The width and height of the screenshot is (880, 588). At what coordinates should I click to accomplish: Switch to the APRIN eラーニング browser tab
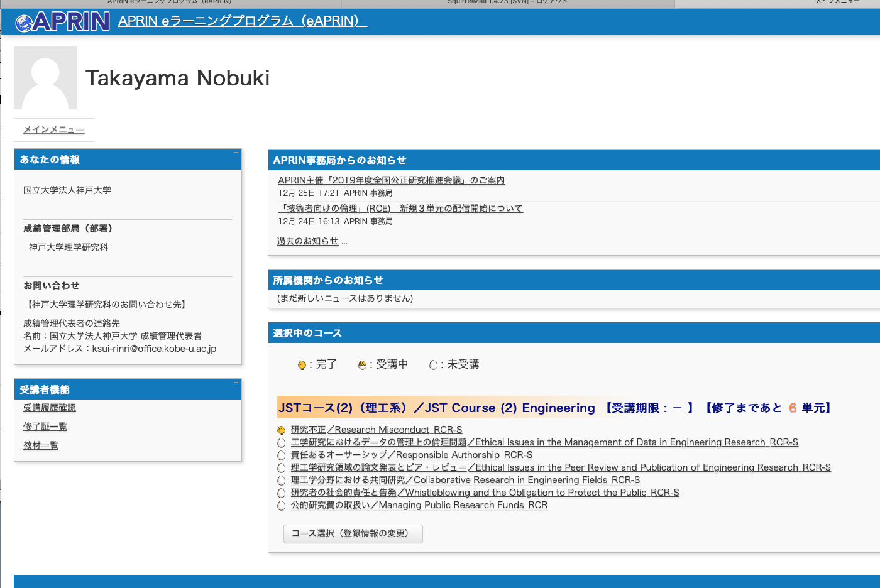click(x=170, y=2)
